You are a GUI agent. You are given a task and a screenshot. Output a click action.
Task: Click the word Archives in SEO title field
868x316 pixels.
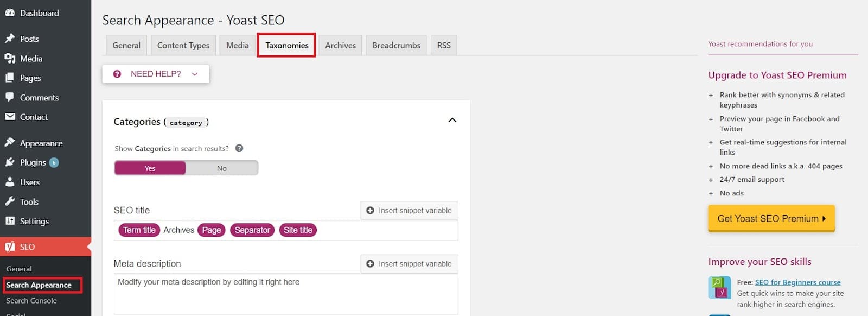coord(178,230)
